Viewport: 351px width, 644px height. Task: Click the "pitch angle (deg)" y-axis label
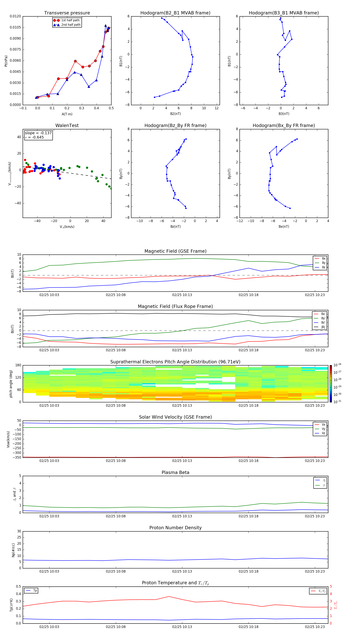[11, 384]
